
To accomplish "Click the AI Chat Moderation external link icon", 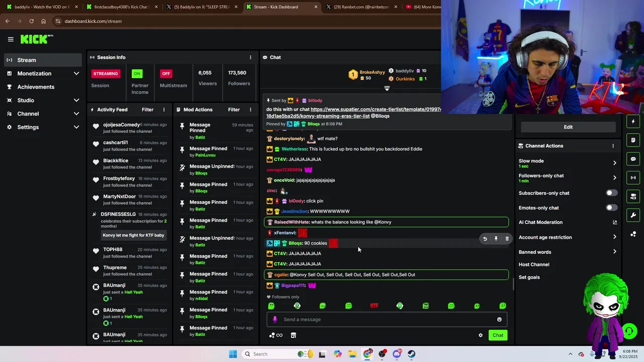I will click(x=614, y=222).
